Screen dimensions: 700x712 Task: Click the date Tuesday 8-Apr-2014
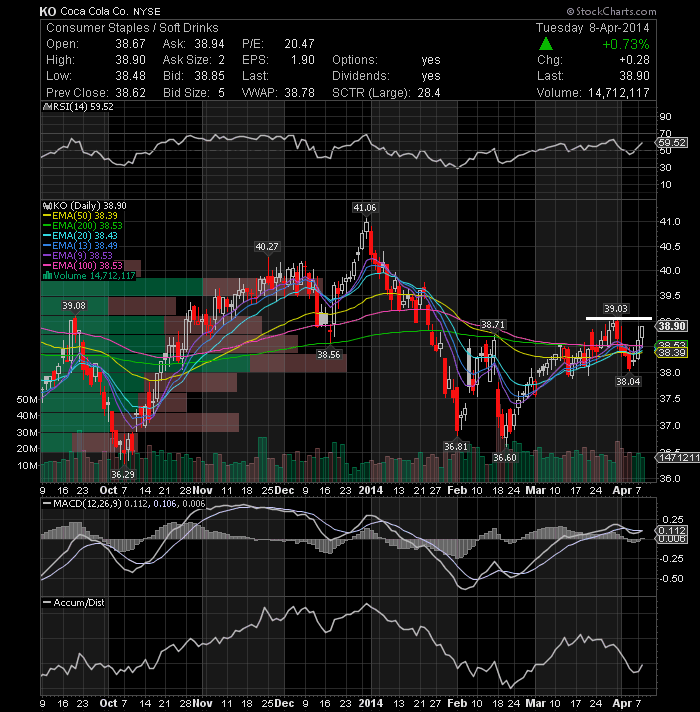pos(592,28)
